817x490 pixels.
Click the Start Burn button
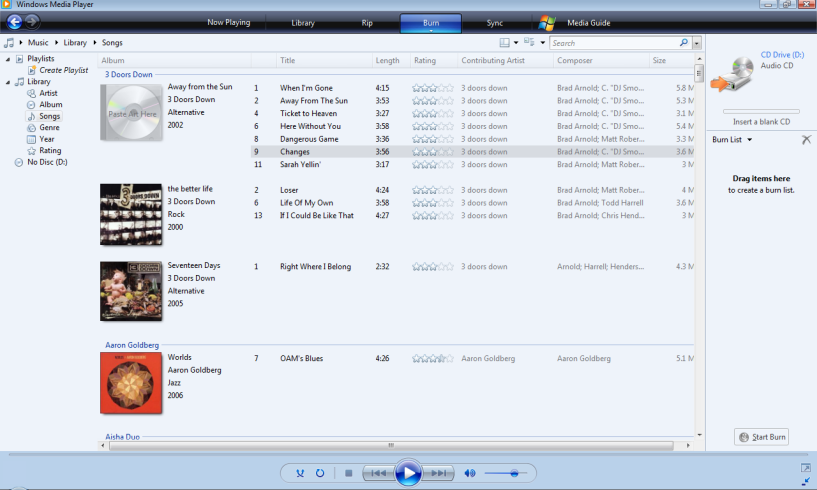(761, 437)
